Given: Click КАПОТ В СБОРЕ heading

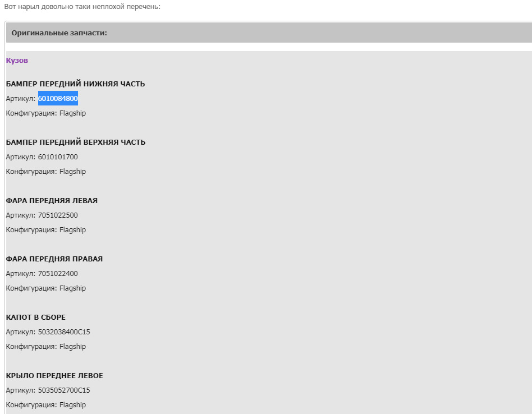Looking at the screenshot, I should 35,317.
